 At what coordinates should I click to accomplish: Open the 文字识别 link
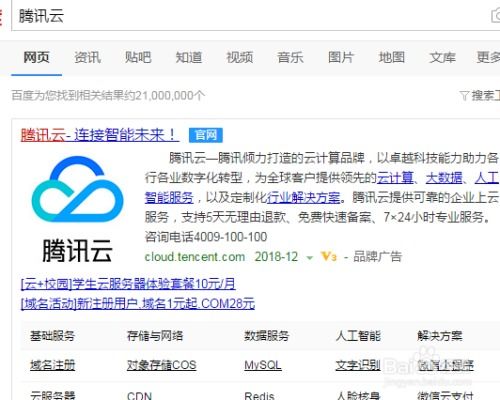click(358, 365)
